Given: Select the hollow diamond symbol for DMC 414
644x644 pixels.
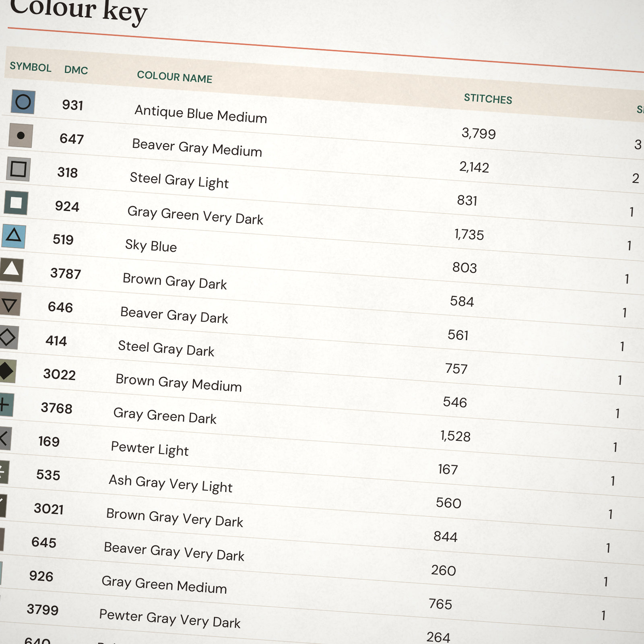Looking at the screenshot, I should click(x=8, y=337).
